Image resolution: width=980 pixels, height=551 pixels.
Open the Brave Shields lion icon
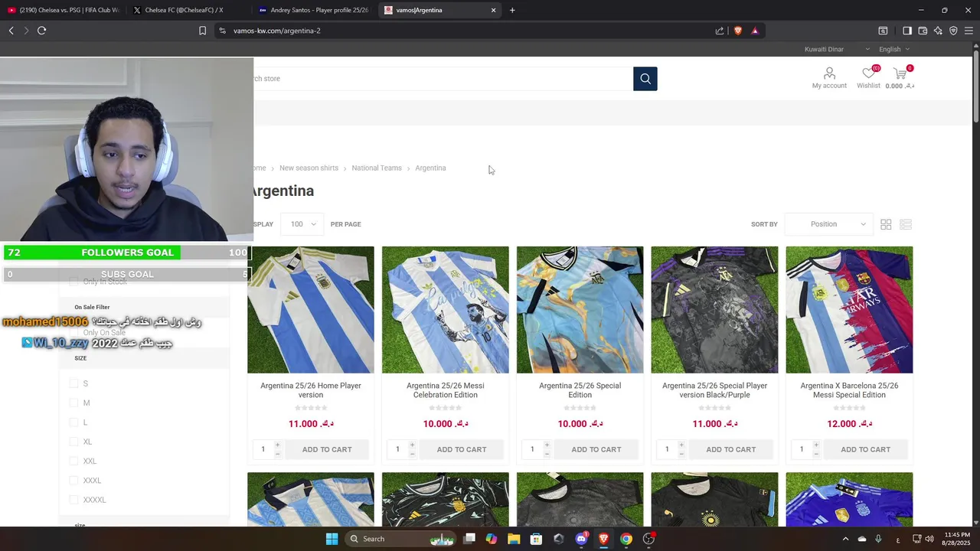(x=738, y=31)
